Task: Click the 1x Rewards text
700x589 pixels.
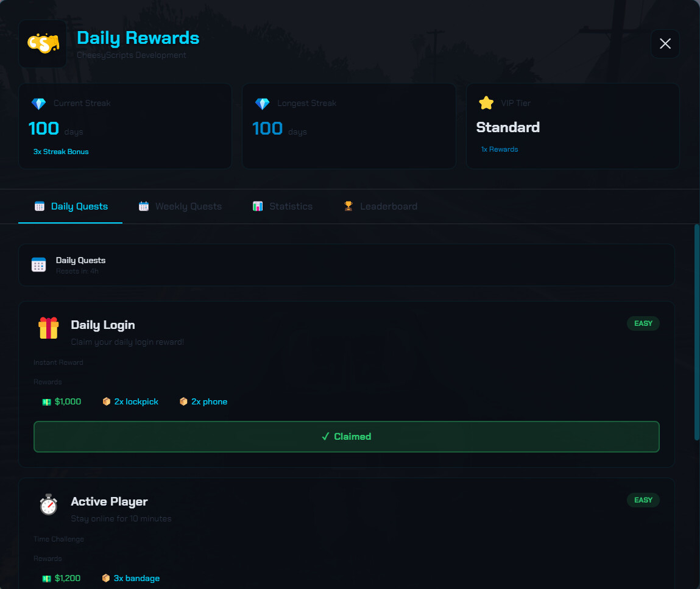Action: 500,149
